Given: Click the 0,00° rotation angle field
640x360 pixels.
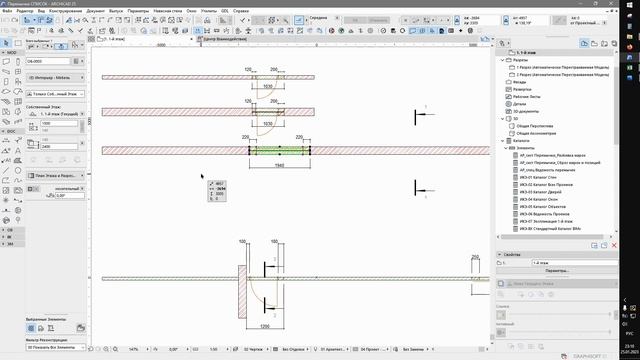Looking at the screenshot, I should (x=70, y=196).
